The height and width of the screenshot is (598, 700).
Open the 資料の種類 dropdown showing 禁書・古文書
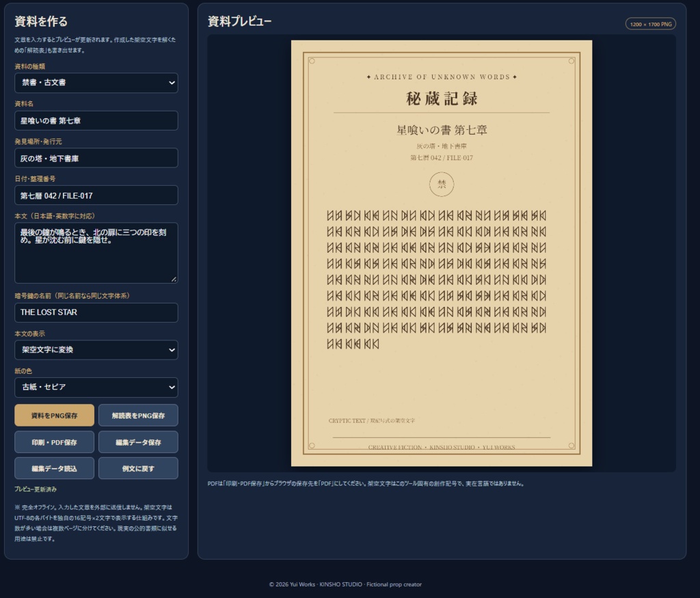(96, 83)
